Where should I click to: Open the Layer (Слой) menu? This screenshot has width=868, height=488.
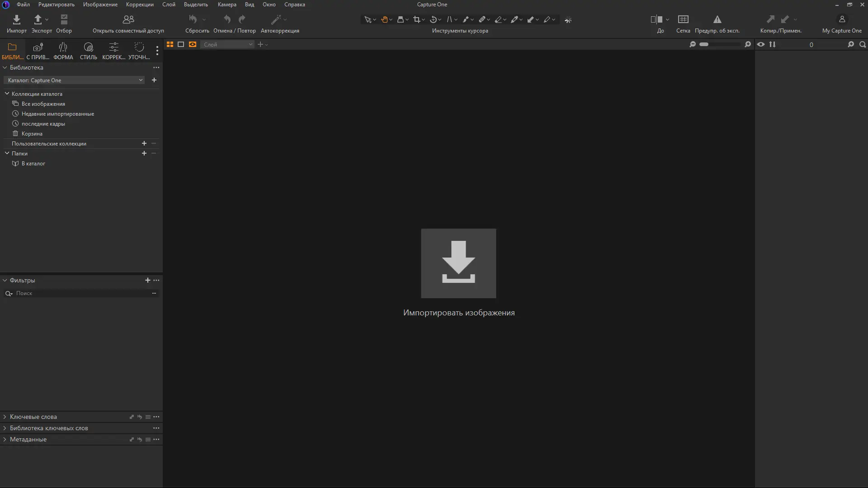point(169,5)
